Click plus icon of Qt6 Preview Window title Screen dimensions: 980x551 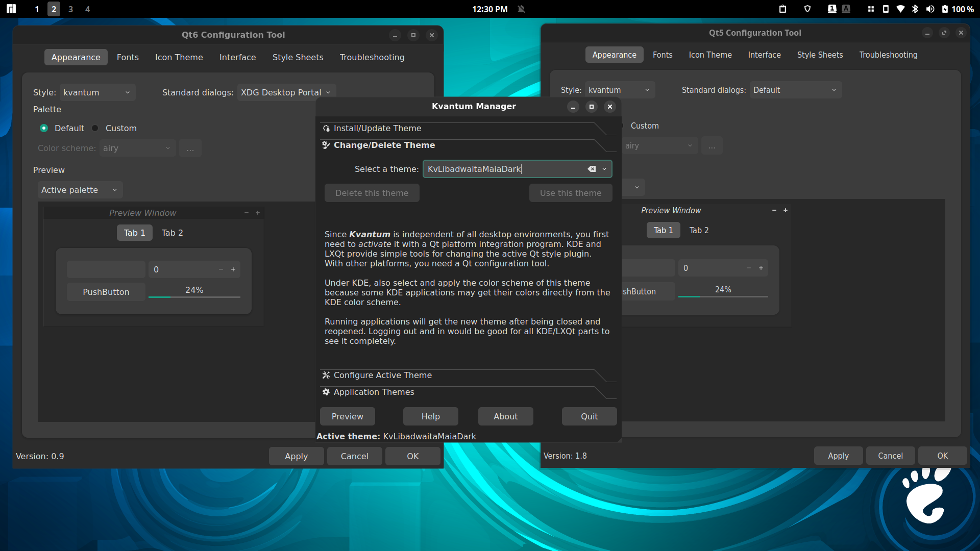258,213
